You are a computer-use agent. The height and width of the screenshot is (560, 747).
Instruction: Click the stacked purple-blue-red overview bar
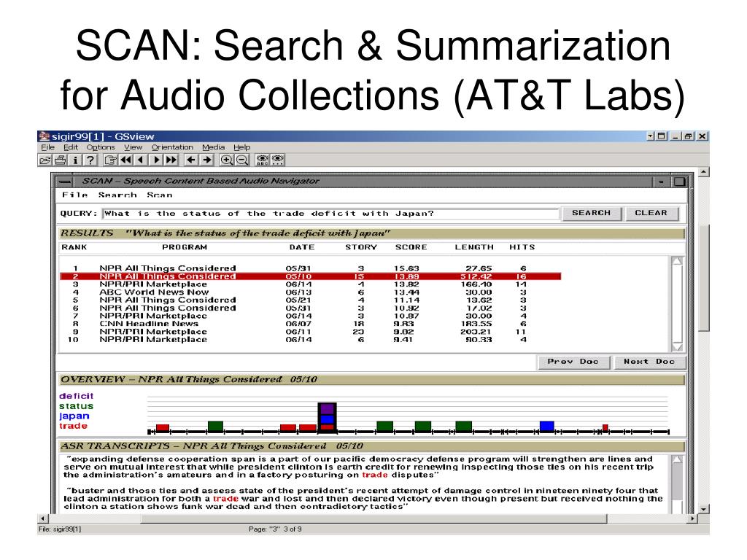pyautogui.click(x=327, y=417)
